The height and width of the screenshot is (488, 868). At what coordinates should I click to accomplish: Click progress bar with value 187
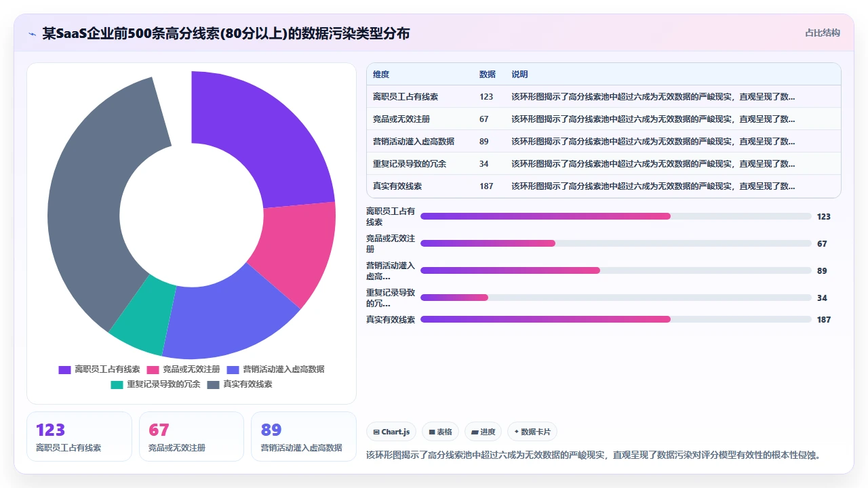pyautogui.click(x=616, y=319)
